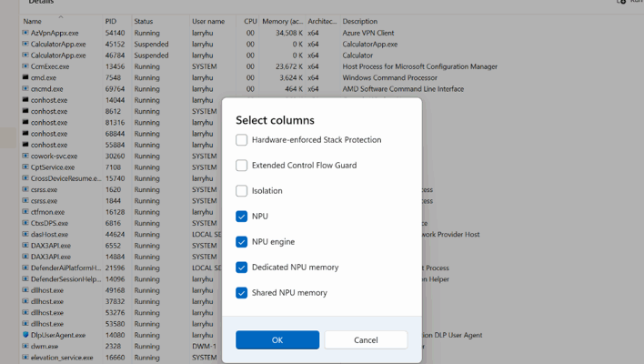
Task: Select conhost.exe with PID 14044
Action: tap(49, 100)
